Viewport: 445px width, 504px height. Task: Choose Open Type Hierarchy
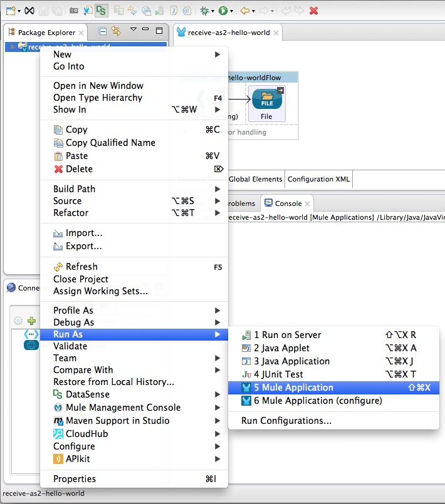pyautogui.click(x=134, y=98)
